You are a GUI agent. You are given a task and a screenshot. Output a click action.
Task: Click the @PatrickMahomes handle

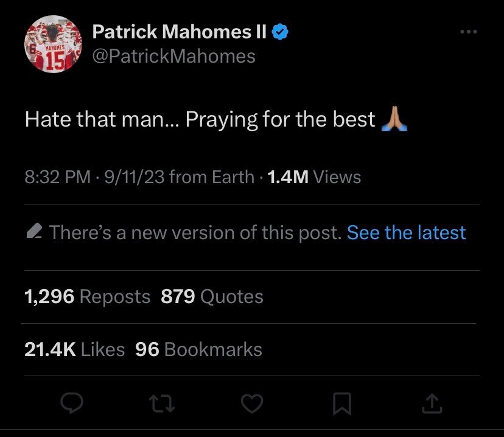pos(173,56)
